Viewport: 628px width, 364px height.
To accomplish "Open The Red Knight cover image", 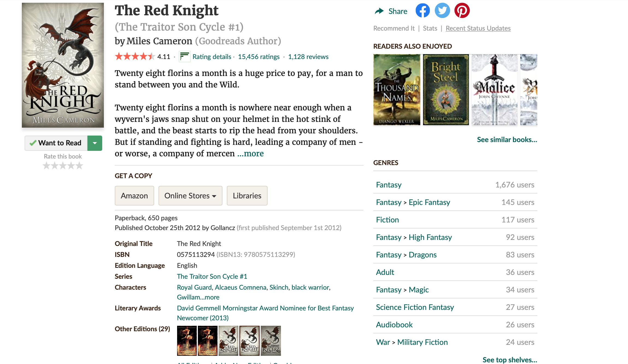I will pyautogui.click(x=63, y=65).
